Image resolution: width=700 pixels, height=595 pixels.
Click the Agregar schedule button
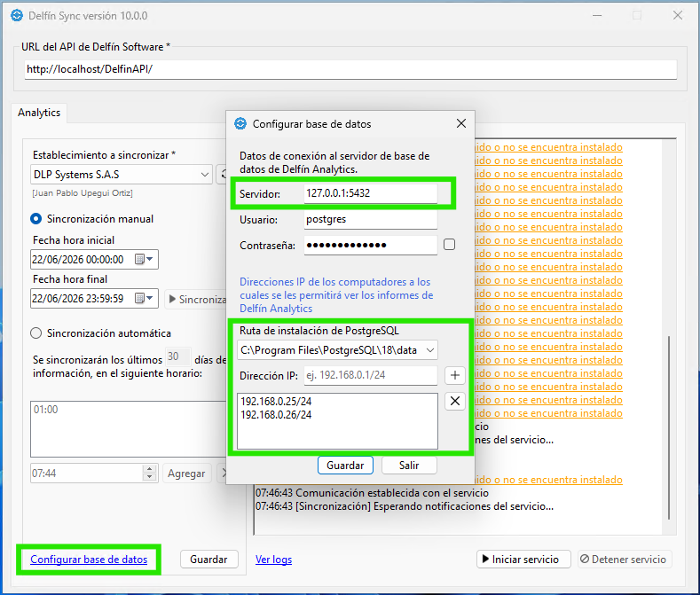pos(186,474)
